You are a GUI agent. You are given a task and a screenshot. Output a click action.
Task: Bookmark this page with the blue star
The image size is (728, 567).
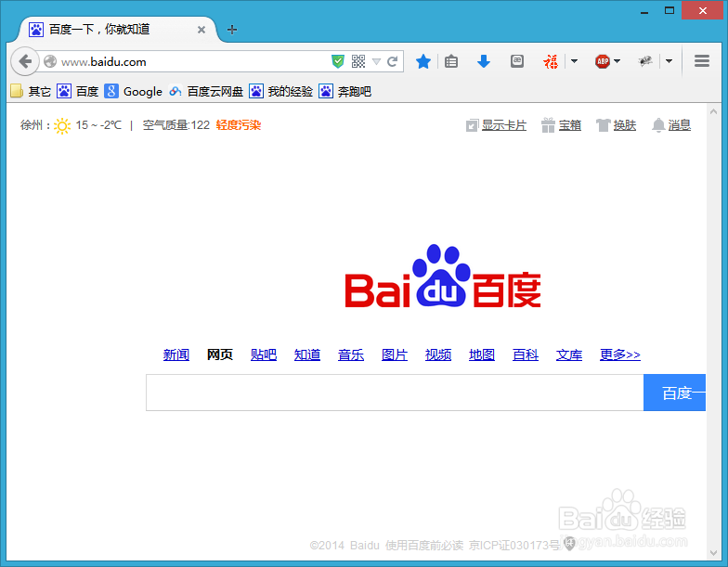[x=423, y=61]
